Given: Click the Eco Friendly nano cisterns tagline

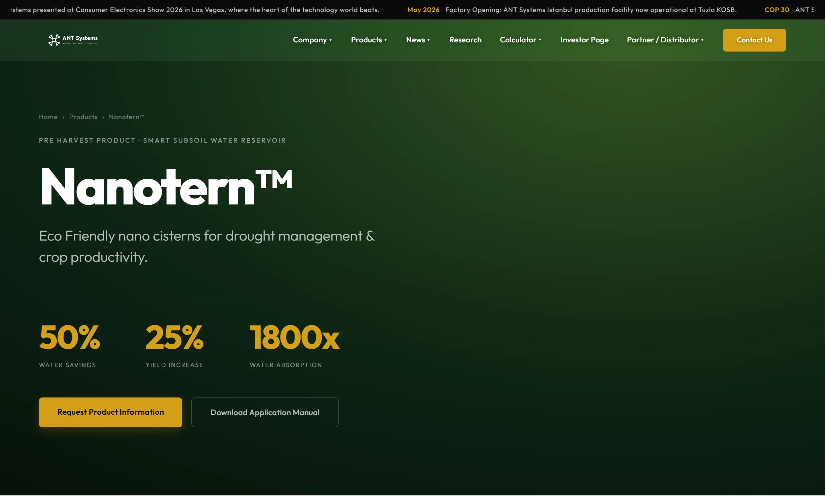Looking at the screenshot, I should pyautogui.click(x=207, y=246).
